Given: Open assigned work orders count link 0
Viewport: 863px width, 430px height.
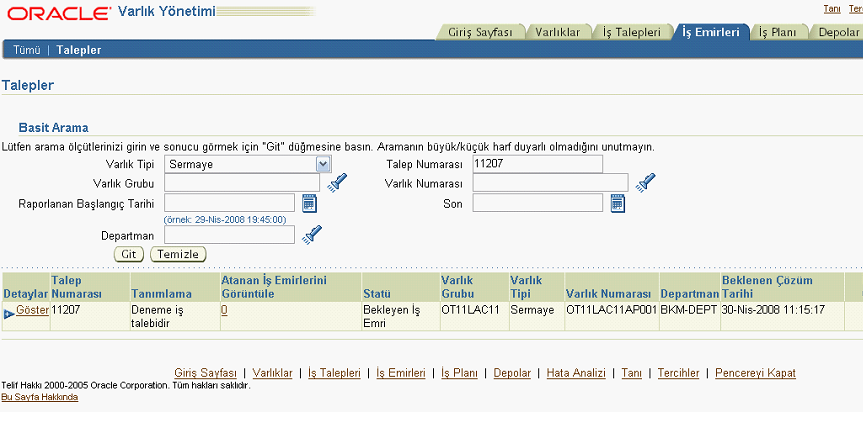Looking at the screenshot, I should pyautogui.click(x=224, y=311).
